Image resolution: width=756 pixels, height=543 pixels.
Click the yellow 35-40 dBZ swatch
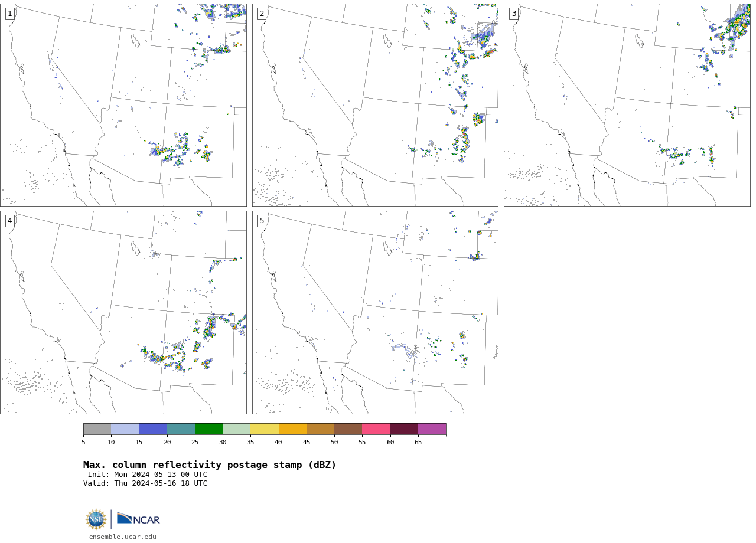pyautogui.click(x=265, y=429)
